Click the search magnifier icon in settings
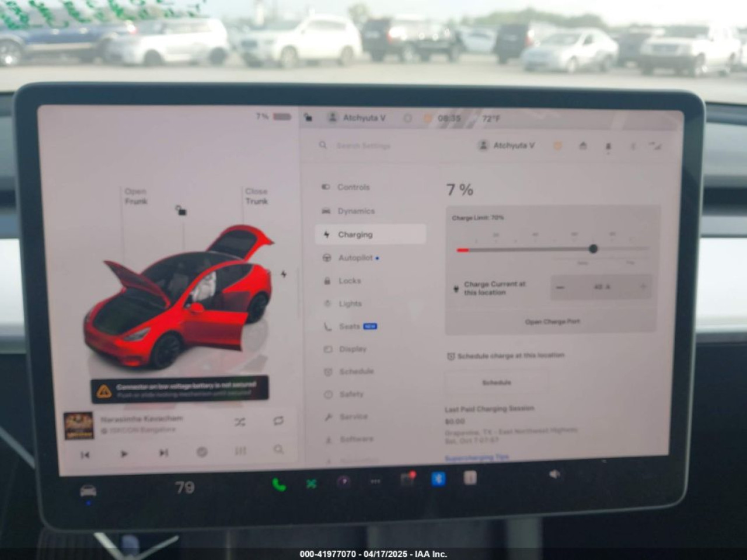 (323, 145)
